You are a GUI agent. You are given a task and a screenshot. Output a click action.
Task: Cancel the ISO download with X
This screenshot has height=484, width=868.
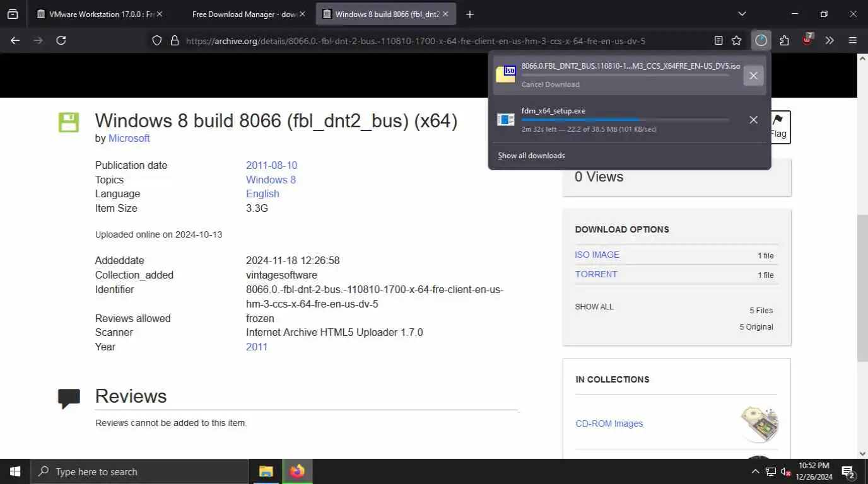pos(753,76)
